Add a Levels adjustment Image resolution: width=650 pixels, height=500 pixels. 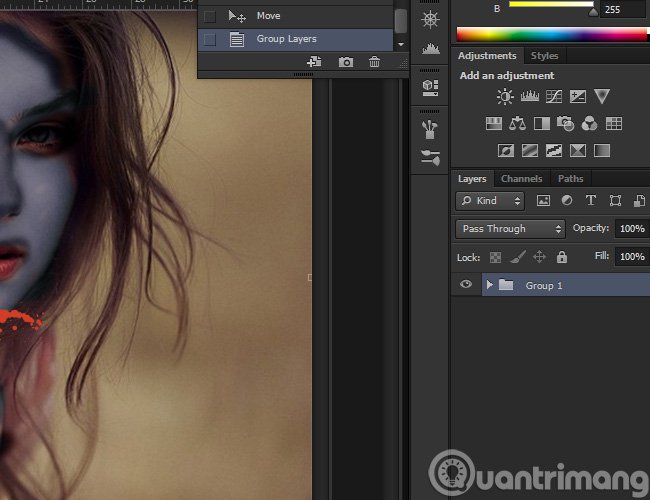point(529,97)
